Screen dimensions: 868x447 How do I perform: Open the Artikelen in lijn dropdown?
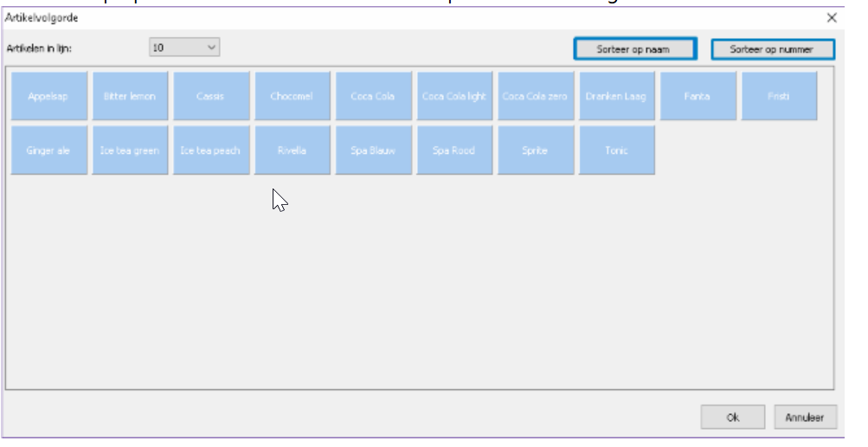point(184,48)
